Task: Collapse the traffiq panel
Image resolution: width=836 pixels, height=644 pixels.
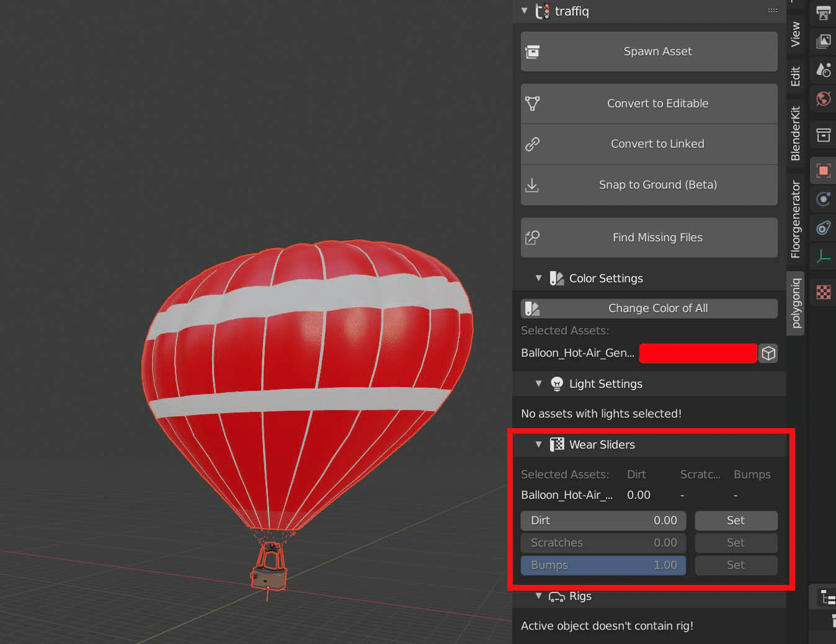Action: pos(524,11)
